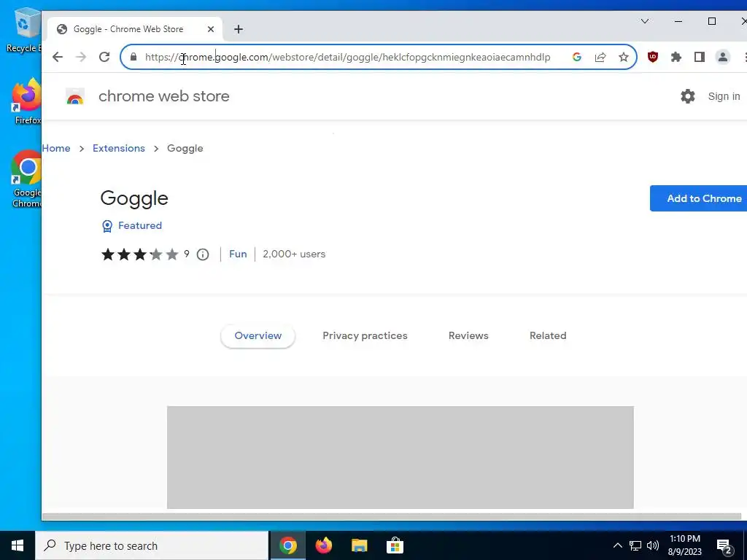Toggle the Chrome side panel

click(700, 57)
